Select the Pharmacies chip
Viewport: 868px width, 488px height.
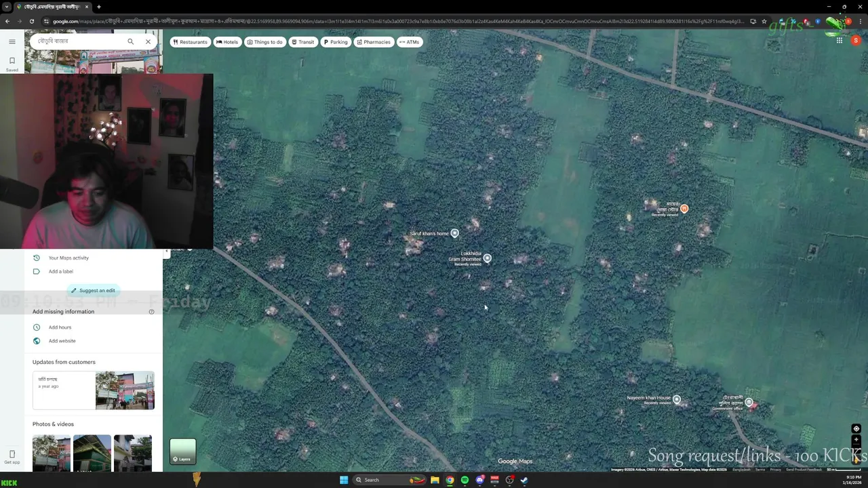pyautogui.click(x=374, y=42)
